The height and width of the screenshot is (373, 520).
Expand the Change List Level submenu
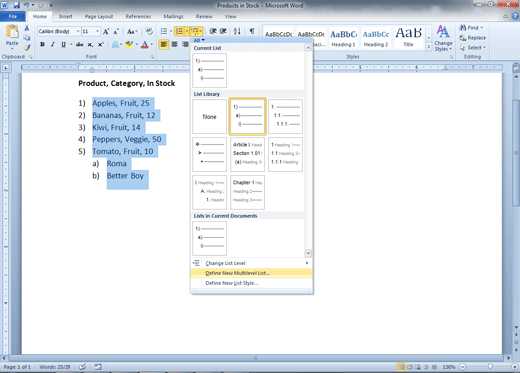point(251,263)
